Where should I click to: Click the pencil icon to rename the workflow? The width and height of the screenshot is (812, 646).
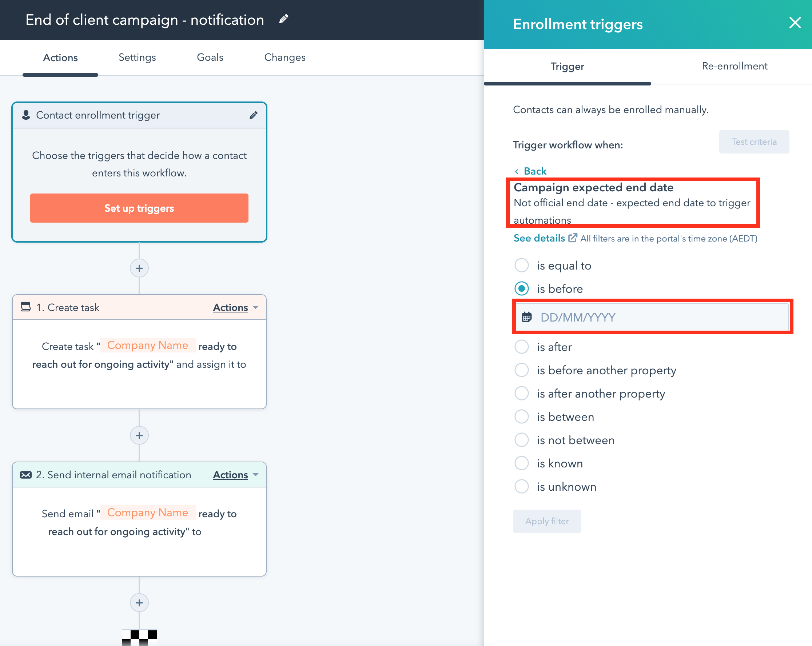284,19
